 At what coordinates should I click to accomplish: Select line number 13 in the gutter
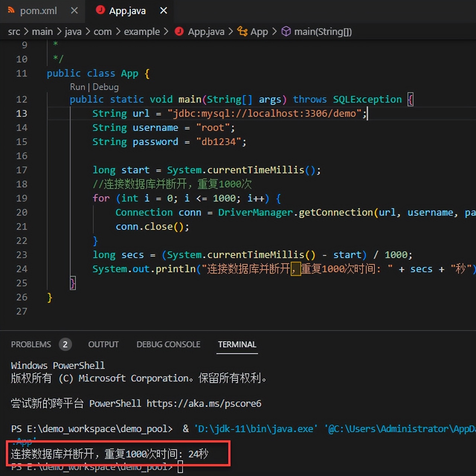pyautogui.click(x=22, y=113)
